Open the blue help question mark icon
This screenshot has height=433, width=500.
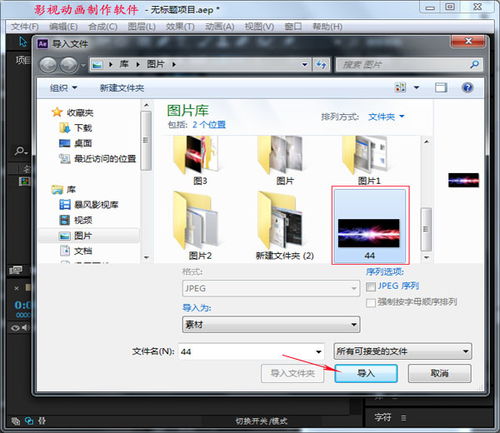[x=467, y=88]
